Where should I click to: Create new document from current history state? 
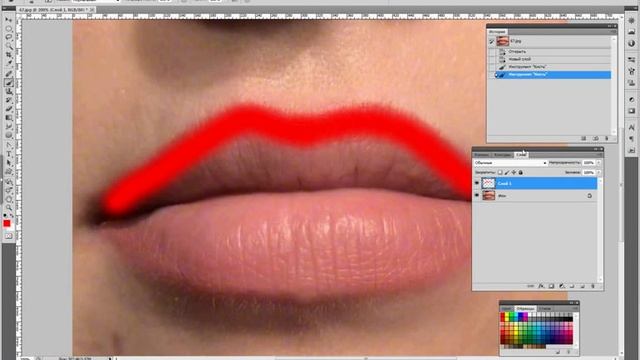[584, 139]
